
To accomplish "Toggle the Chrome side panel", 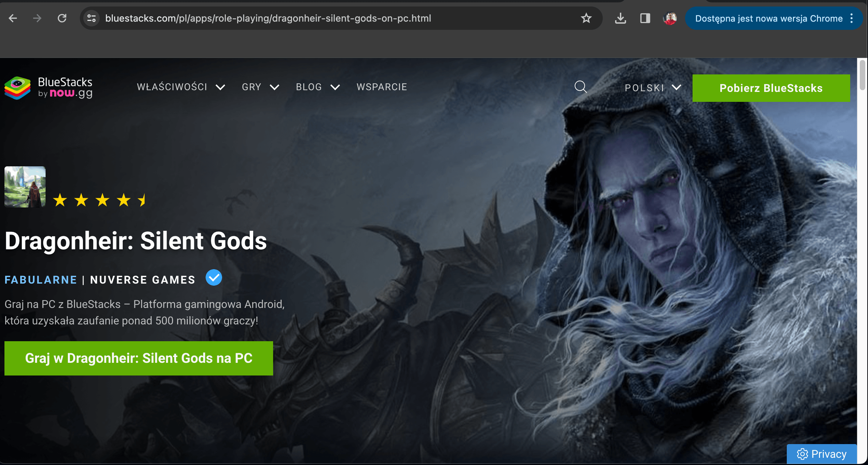I will (x=645, y=18).
